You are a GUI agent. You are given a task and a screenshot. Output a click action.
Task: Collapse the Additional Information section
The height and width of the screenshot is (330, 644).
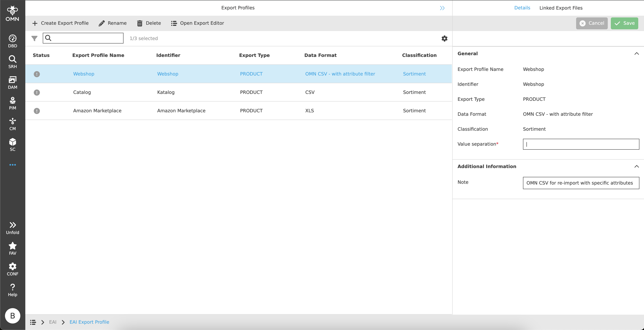click(x=637, y=166)
